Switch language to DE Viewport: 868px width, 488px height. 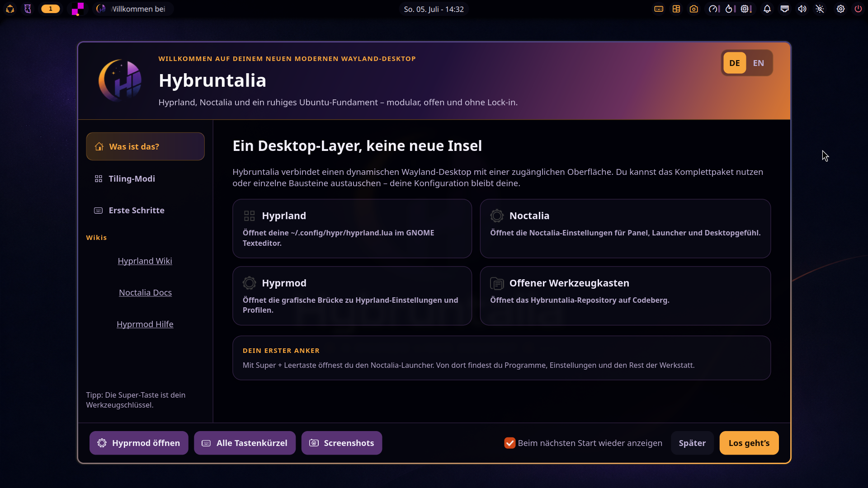pos(735,63)
